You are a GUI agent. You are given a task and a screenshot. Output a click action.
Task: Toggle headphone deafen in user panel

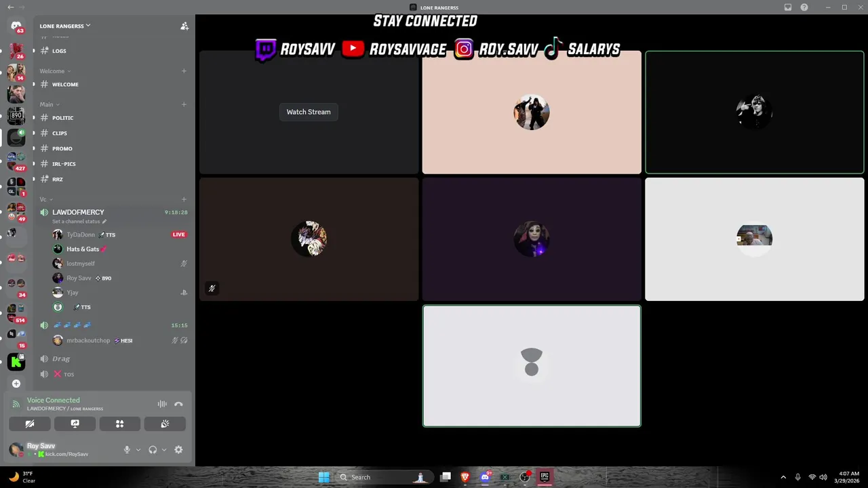pos(153,449)
